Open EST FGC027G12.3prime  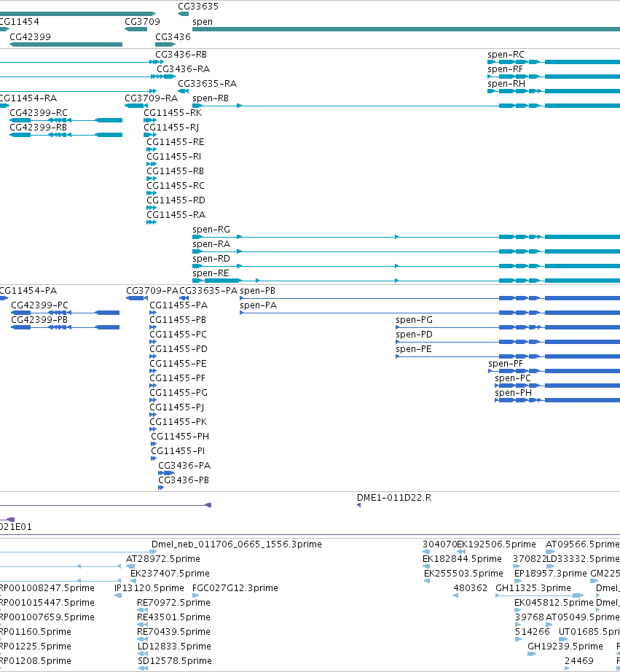pyautogui.click(x=235, y=588)
